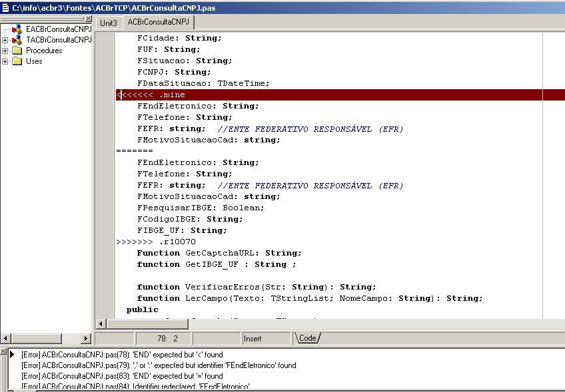
Task: Click the "FSituacao: String;" line
Action: click(185, 61)
